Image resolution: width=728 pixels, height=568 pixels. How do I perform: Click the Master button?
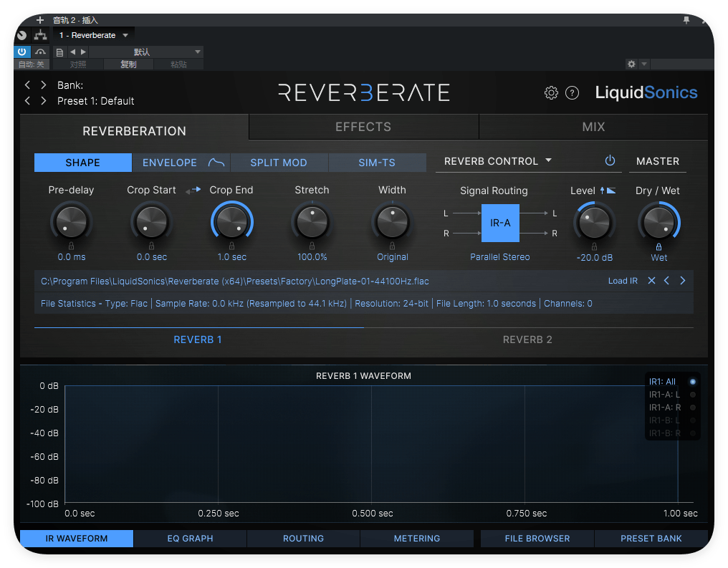(x=658, y=161)
